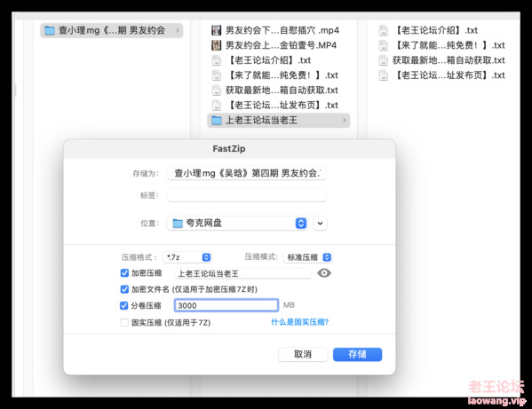Disable the 分卷压缩 checkbox
Image resolution: width=532 pixels, height=409 pixels.
pyautogui.click(x=123, y=305)
